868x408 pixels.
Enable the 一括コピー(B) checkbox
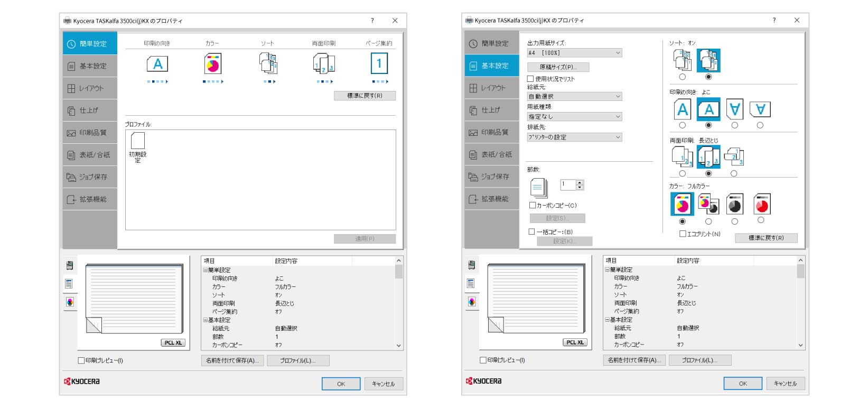[x=532, y=231]
